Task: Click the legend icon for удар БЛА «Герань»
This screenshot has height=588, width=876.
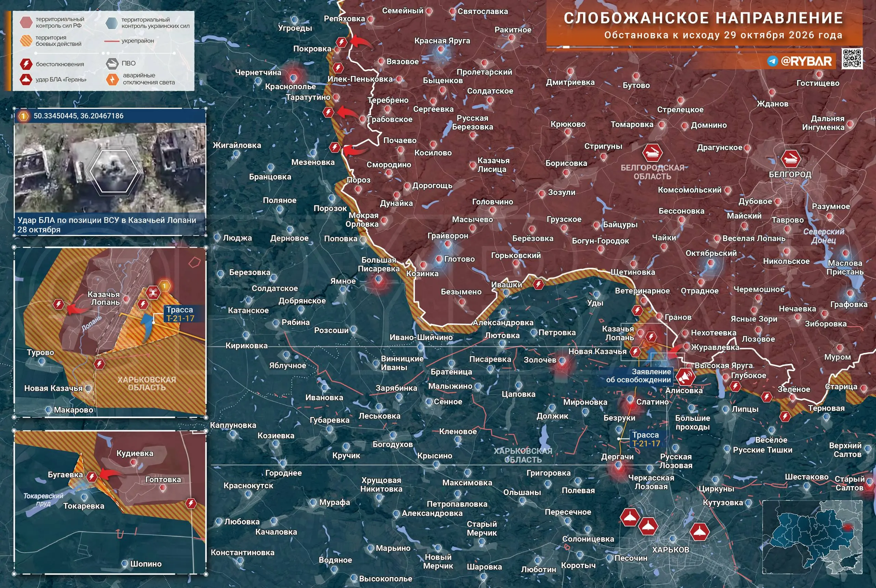Action: (26, 79)
